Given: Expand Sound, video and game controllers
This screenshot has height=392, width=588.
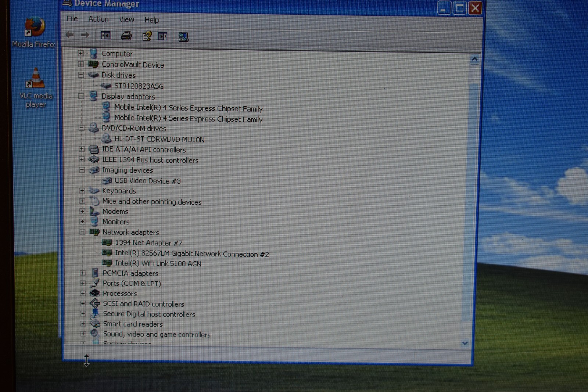Looking at the screenshot, I should click(x=83, y=334).
